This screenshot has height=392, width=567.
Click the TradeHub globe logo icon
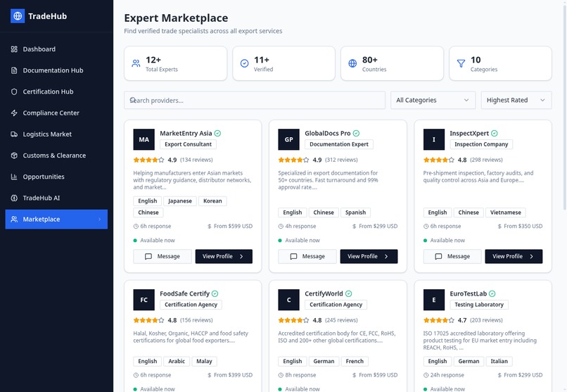(x=18, y=16)
